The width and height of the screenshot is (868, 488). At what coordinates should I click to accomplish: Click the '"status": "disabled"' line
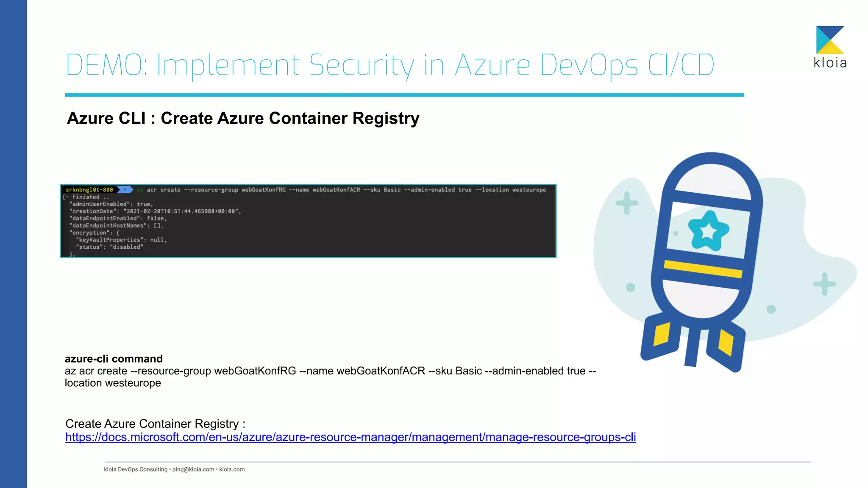coord(109,247)
